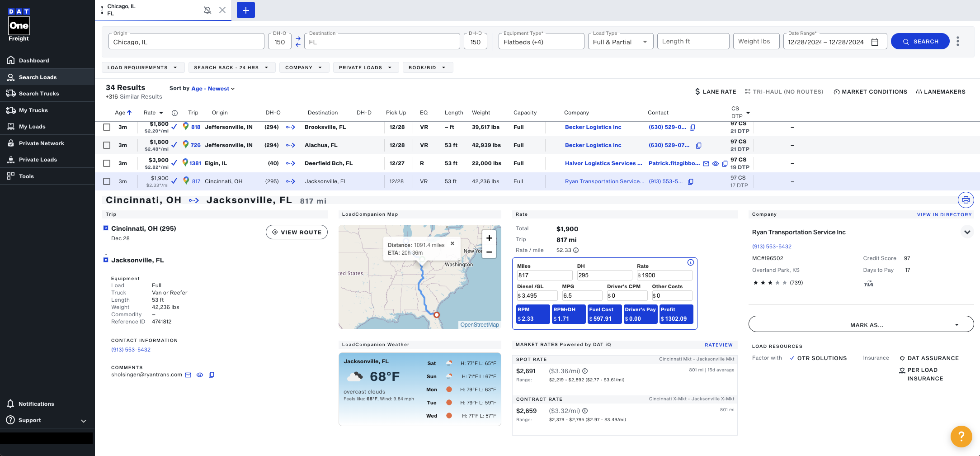The height and width of the screenshot is (456, 980).
Task: Open the date range calendar picker
Action: click(x=875, y=42)
